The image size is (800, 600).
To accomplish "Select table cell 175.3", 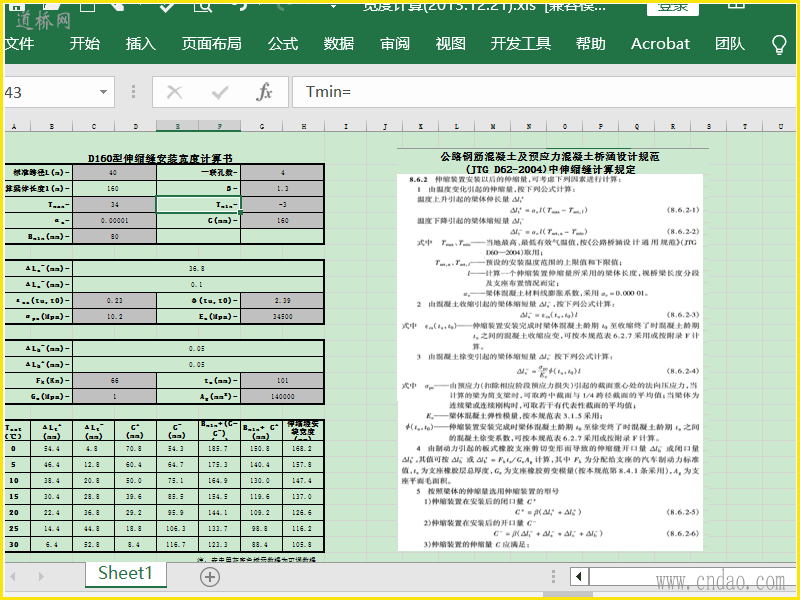I will [218, 464].
